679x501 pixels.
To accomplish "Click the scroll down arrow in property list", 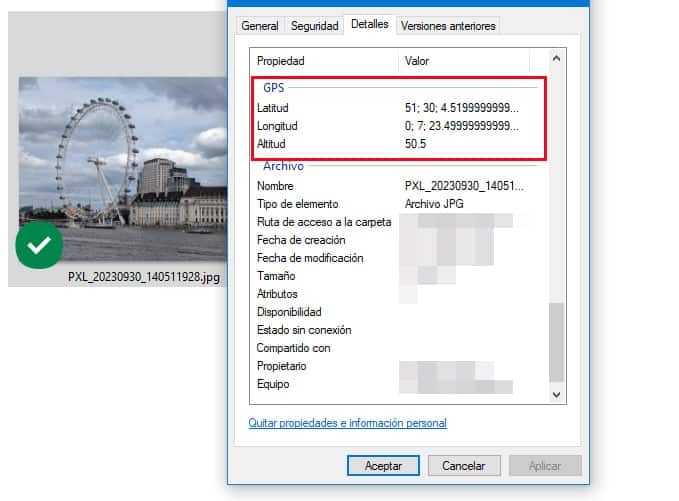I will point(556,394).
